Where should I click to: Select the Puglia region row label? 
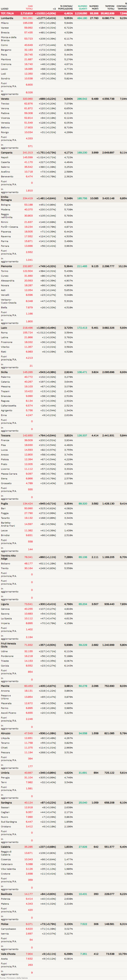tap(5, 504)
